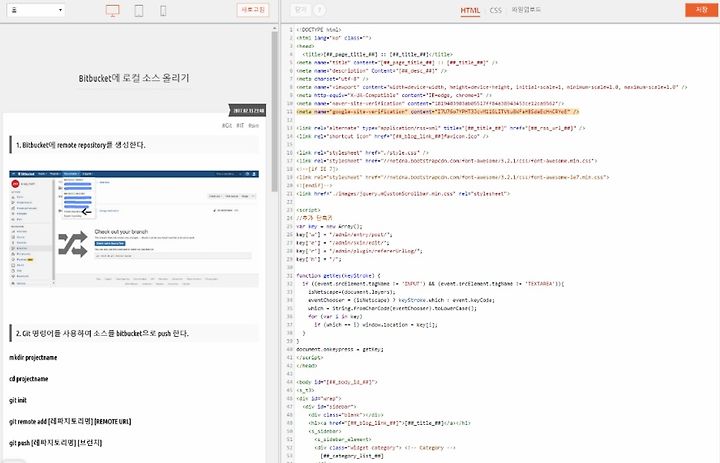720x463 pixels.
Task: Click heading '1. Bitbucket에 remote repository를 생성한다.'
Action: pos(81,145)
